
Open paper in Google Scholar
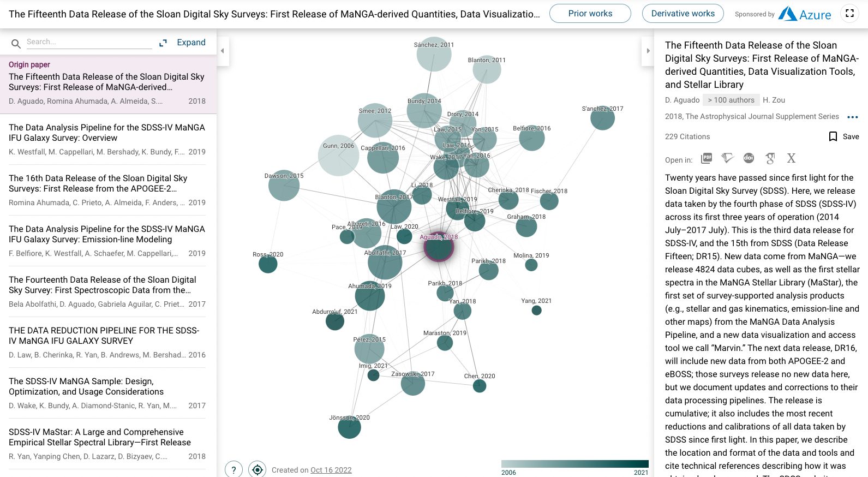point(770,158)
